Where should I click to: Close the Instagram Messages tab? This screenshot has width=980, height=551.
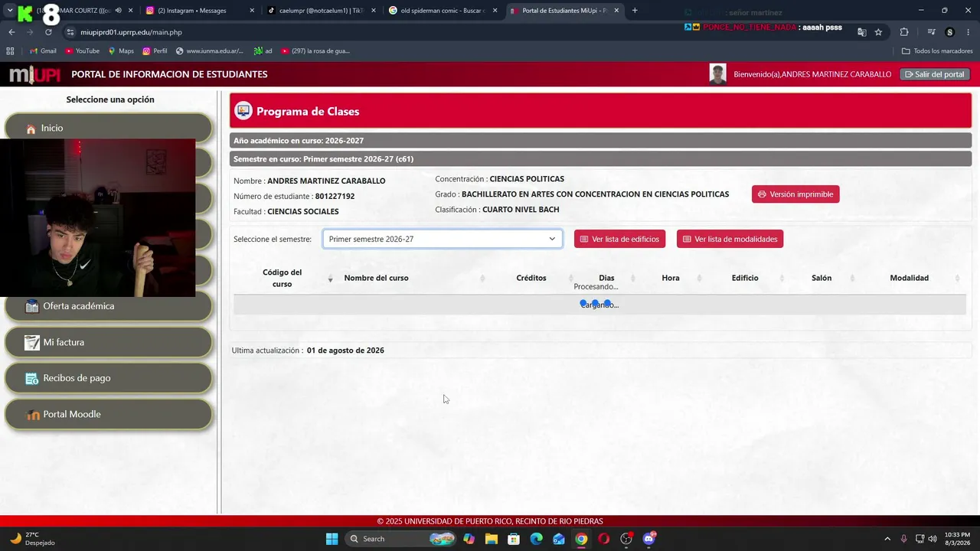[x=253, y=11]
